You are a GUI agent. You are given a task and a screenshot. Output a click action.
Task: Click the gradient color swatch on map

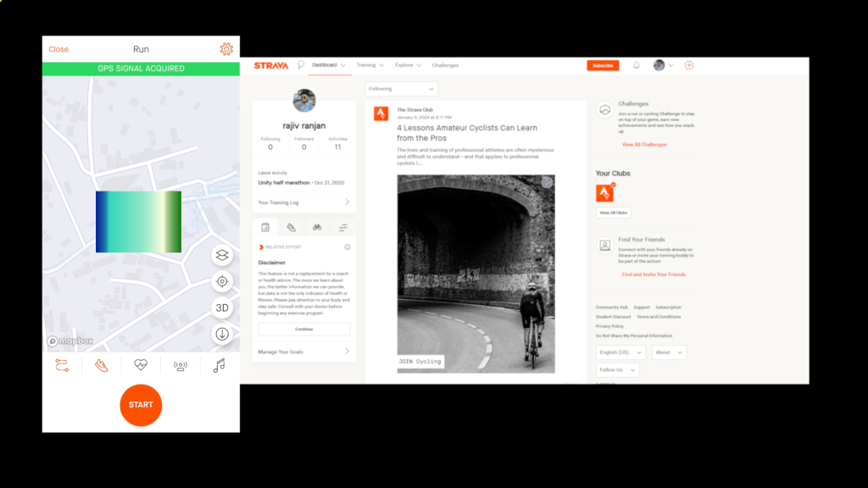tap(138, 222)
